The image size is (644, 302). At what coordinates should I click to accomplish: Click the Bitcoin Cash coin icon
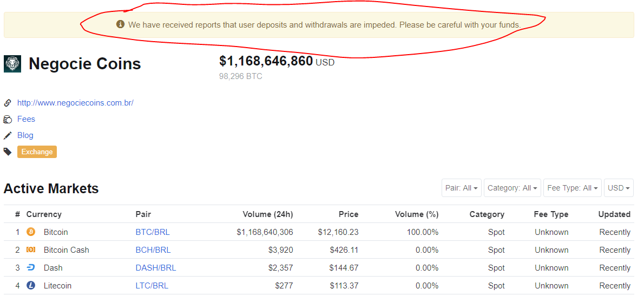tap(31, 250)
